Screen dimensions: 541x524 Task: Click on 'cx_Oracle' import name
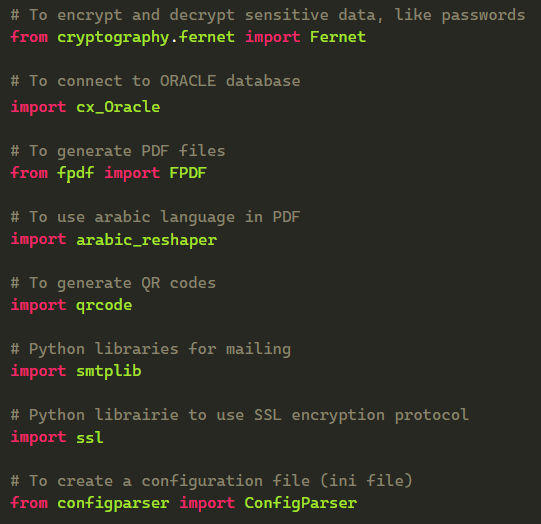[118, 107]
